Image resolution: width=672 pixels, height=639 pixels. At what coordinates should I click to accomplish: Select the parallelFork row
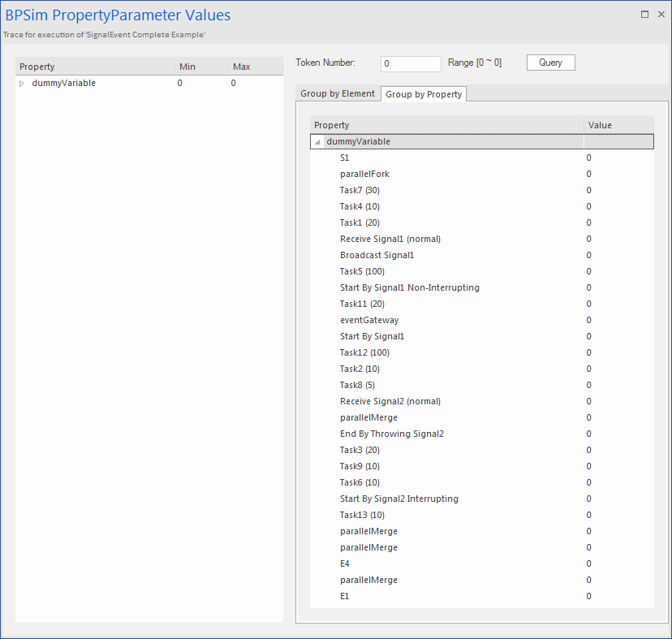[x=364, y=174]
